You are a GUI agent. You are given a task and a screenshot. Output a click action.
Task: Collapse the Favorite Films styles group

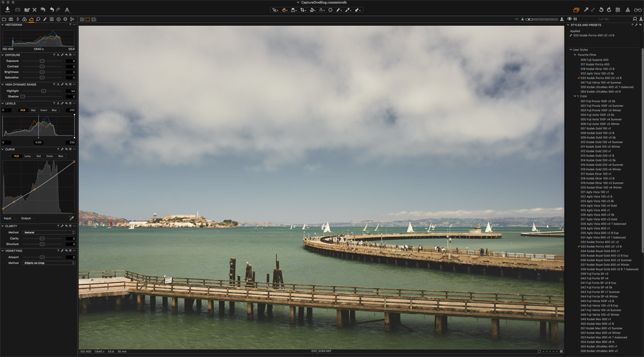[x=574, y=55]
